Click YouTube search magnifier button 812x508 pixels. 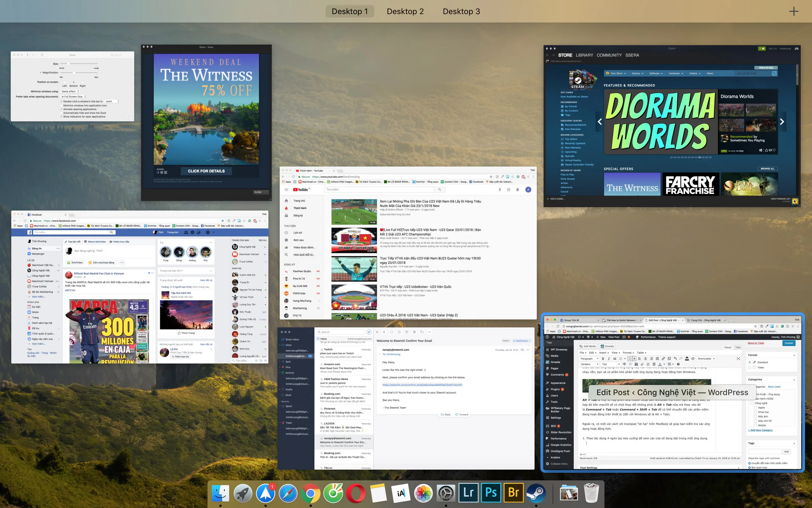[x=439, y=190]
